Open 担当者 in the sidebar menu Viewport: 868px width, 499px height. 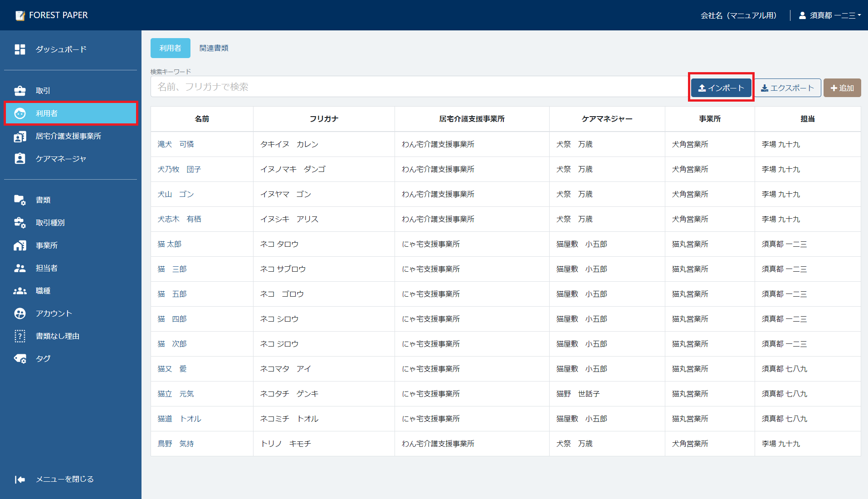click(x=46, y=268)
